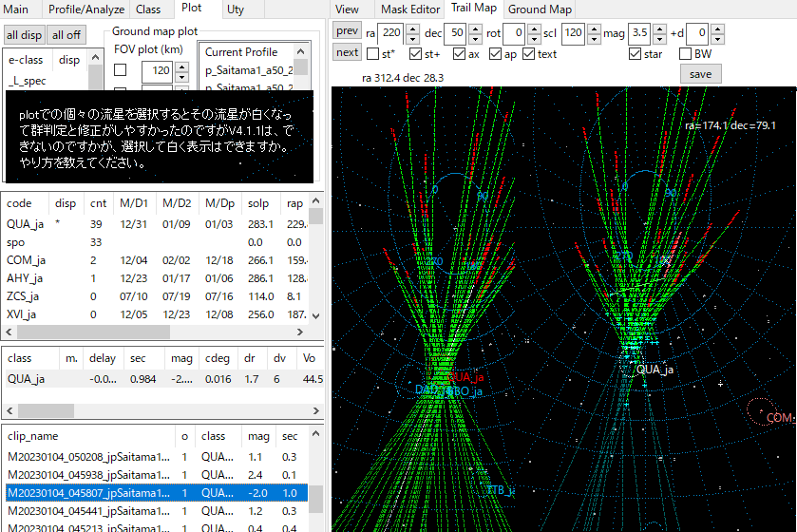
Task: Advance with the next button
Action: [347, 52]
